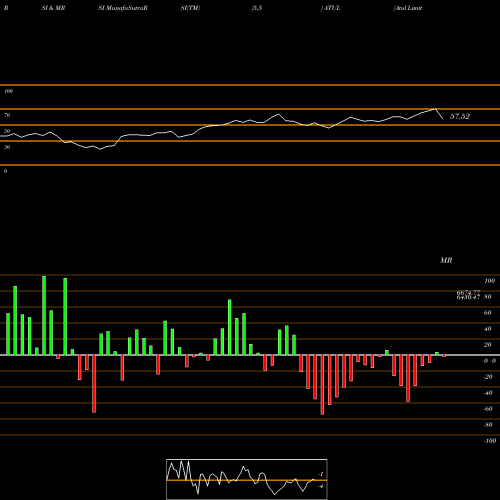Click the MR axis label '-40'
This screenshot has height=500, width=500.
(488, 393)
